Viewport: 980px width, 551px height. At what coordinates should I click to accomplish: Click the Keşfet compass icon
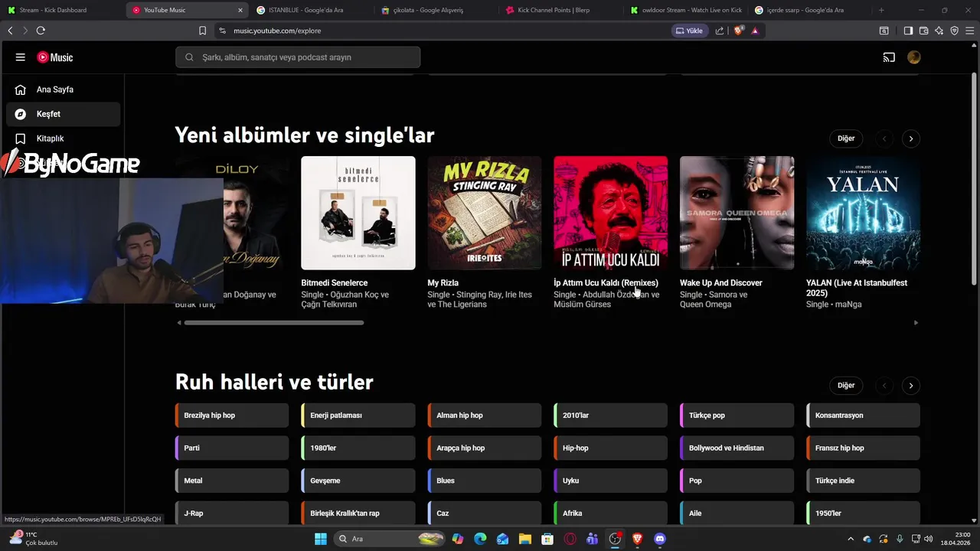click(21, 114)
